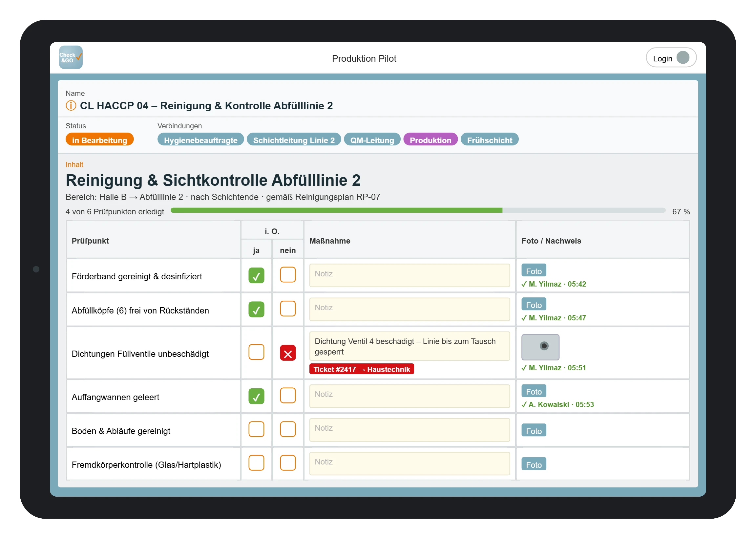Click signature 'A. Kowalski · 05:53'

coord(557,405)
